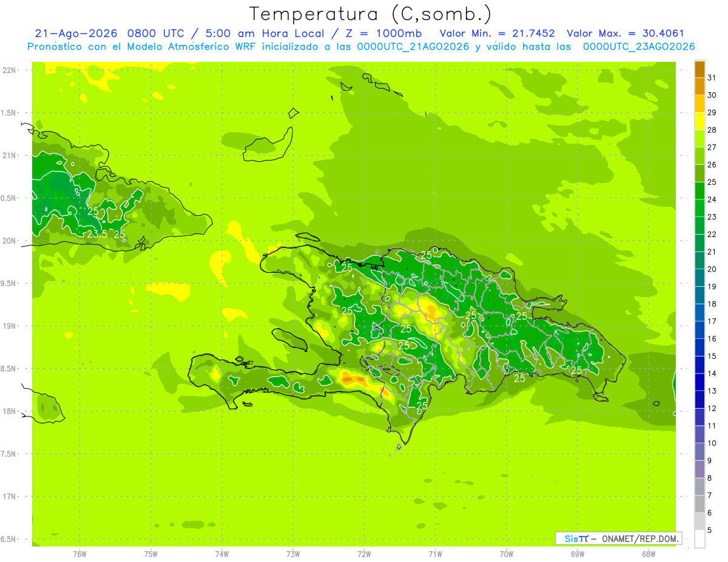This screenshot has width=728, height=562.
Task: Click the '68W' longitude axis label
Action: tap(649, 554)
